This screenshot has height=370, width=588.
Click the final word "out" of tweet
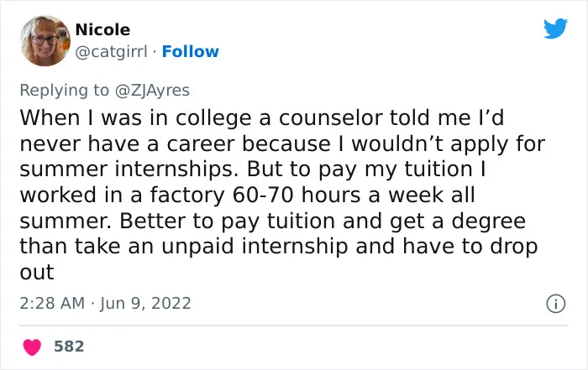37,273
